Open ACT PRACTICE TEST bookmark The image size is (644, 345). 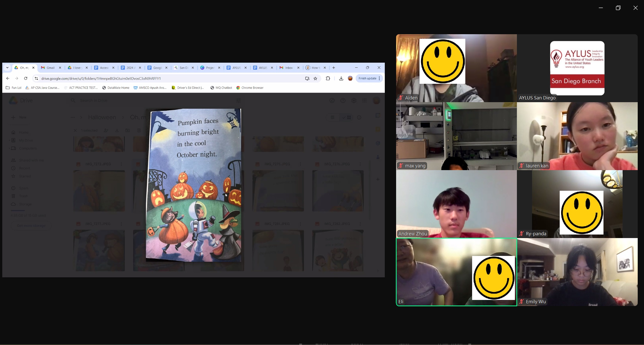tap(81, 88)
